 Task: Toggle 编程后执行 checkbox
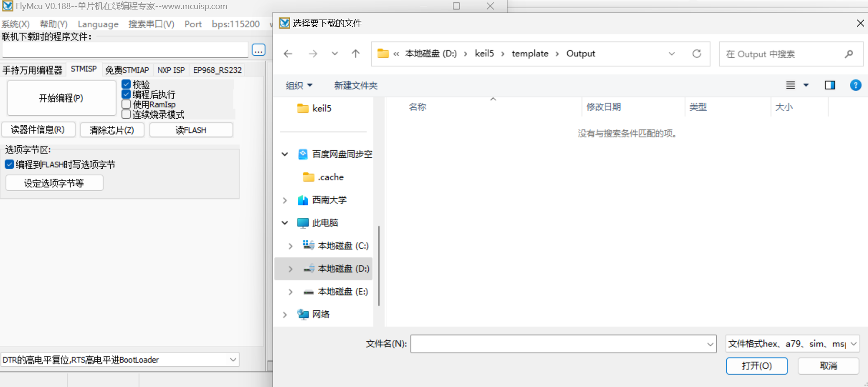tap(126, 94)
